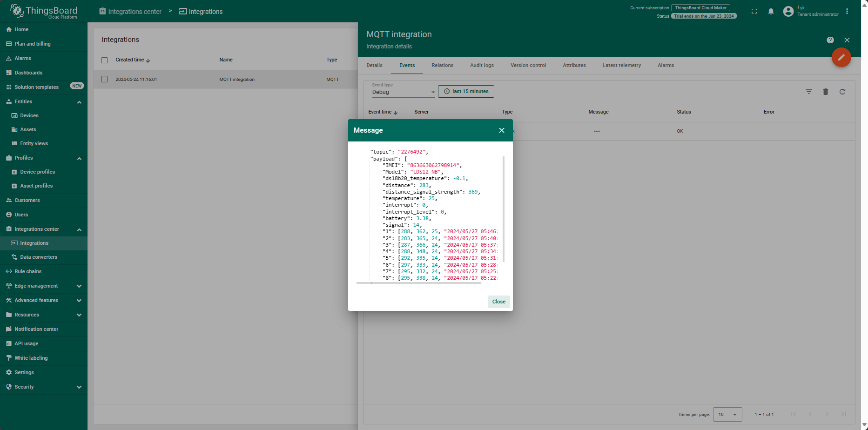Switch to the Latest telemetry tab
This screenshot has width=868, height=430.
coord(622,65)
